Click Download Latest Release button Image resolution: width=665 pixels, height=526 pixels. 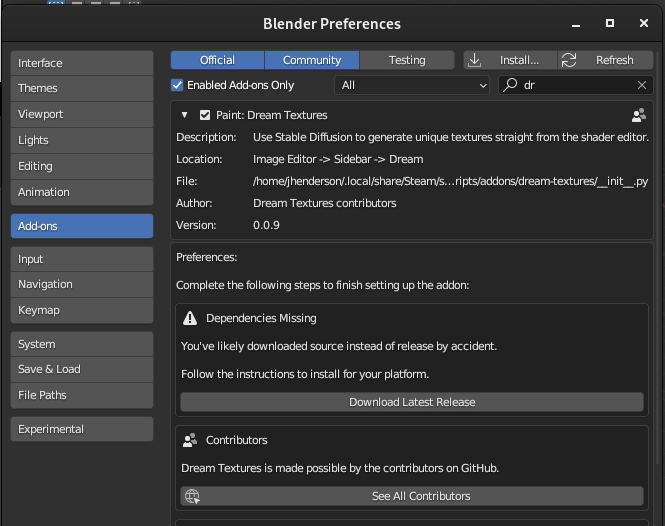(x=412, y=402)
